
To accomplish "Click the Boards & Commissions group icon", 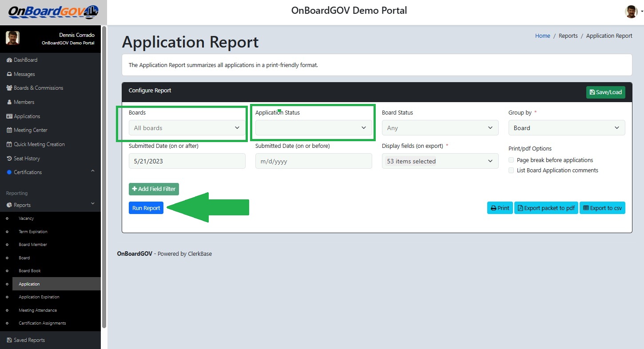I will coord(9,88).
